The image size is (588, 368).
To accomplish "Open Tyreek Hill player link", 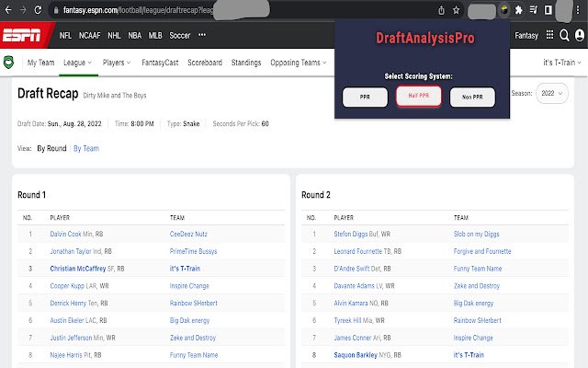I will click(x=347, y=320).
